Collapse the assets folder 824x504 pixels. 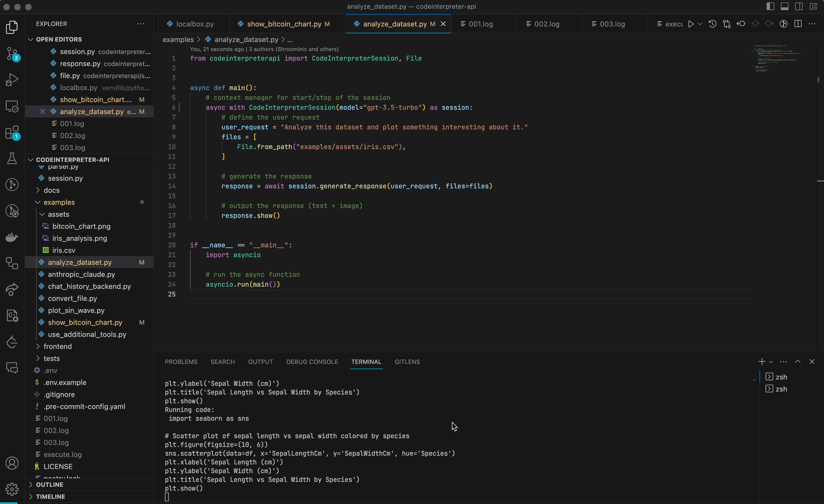(58, 214)
